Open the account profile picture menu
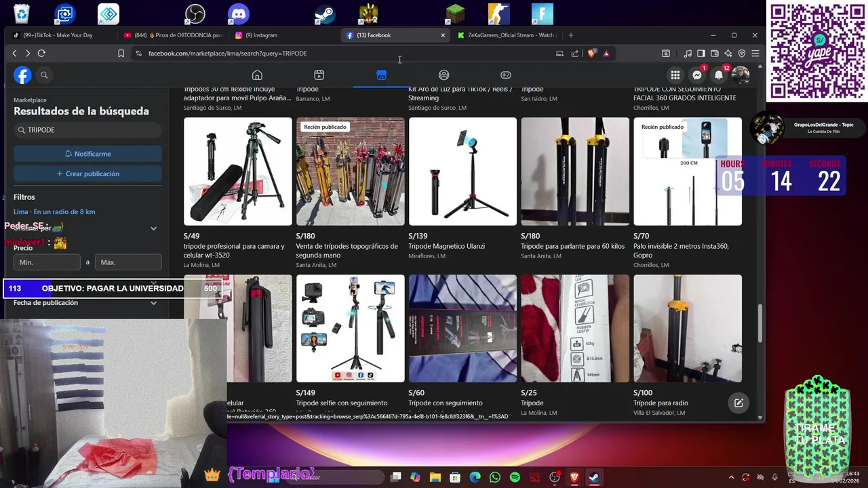The image size is (868, 488). pos(741,75)
